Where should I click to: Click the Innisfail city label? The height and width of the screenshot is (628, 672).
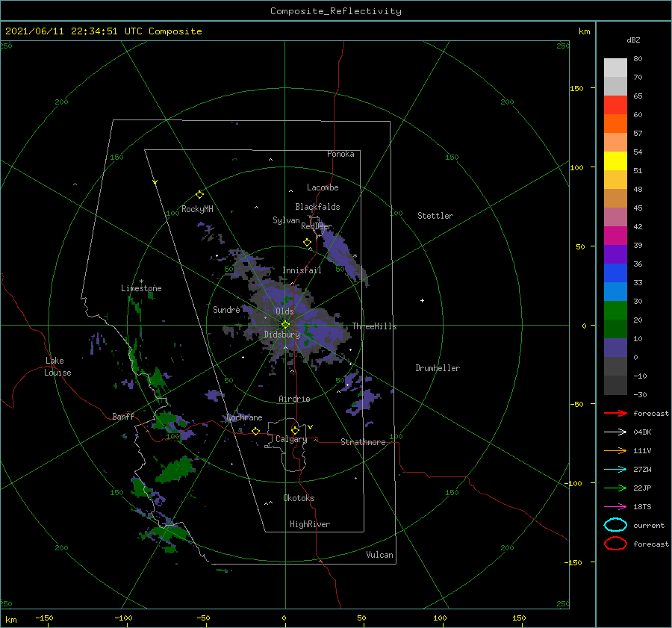(302, 270)
